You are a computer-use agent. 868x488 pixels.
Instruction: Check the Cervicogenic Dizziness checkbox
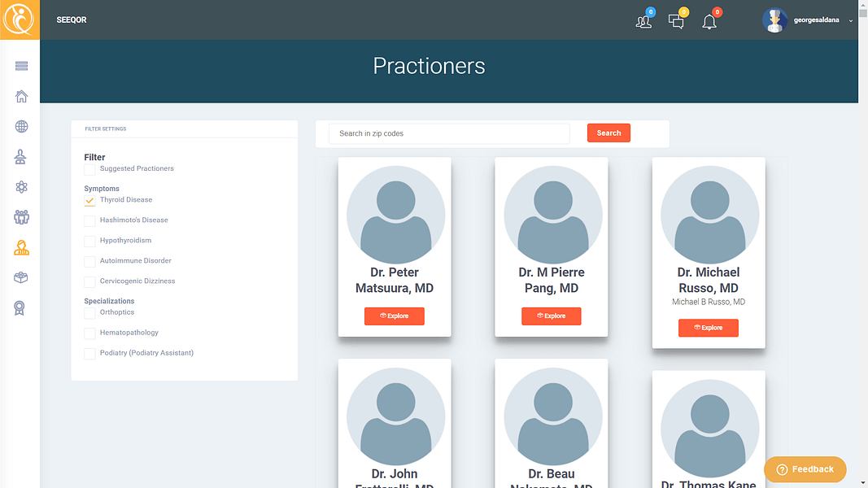89,281
